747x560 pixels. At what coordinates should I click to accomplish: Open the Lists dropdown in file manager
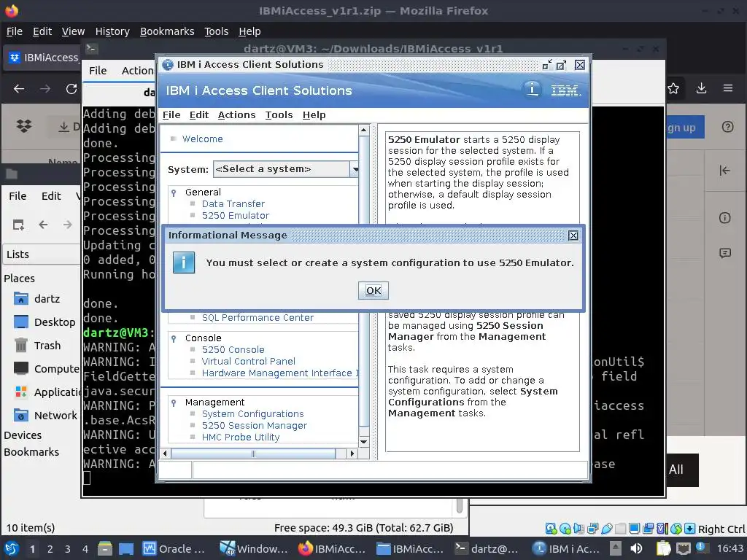tap(42, 254)
